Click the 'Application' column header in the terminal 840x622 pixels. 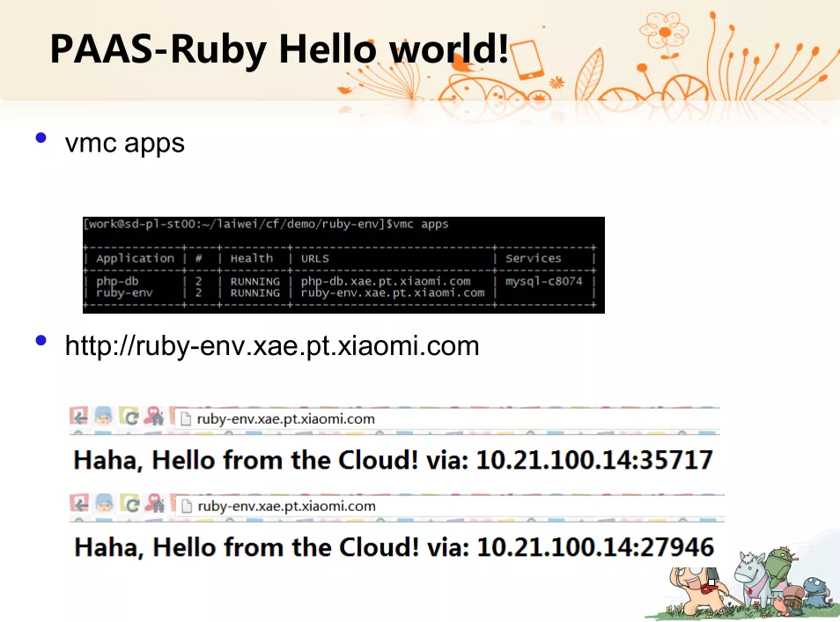pos(135,258)
